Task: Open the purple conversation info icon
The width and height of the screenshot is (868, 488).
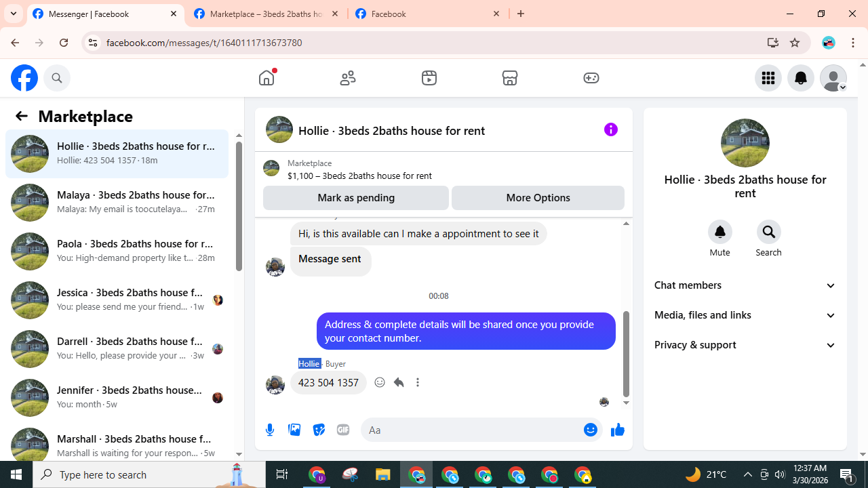Action: point(611,129)
